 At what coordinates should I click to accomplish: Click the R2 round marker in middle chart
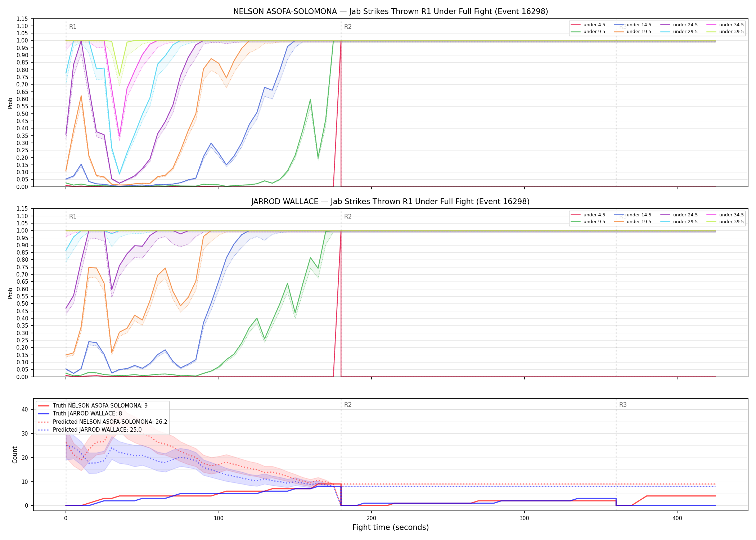pyautogui.click(x=348, y=216)
